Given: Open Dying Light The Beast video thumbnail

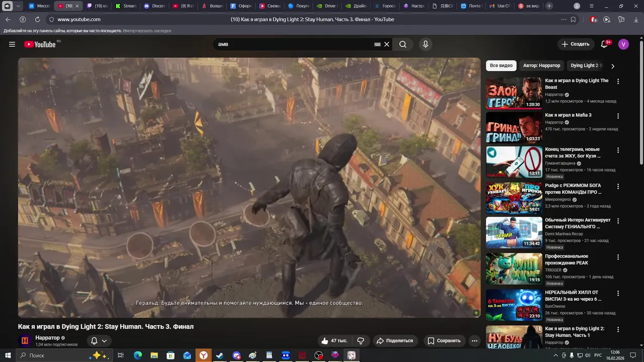Looking at the screenshot, I should coord(514,93).
